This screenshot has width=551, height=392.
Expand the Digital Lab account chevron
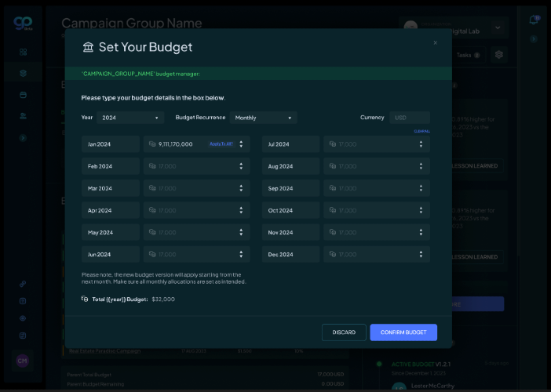point(496,27)
